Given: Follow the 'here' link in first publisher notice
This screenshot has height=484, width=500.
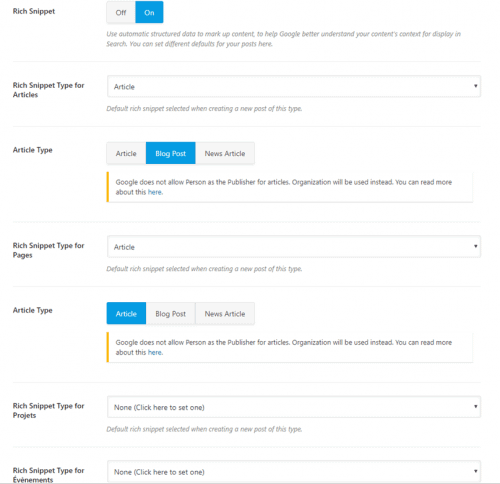Looking at the screenshot, I should (155, 192).
